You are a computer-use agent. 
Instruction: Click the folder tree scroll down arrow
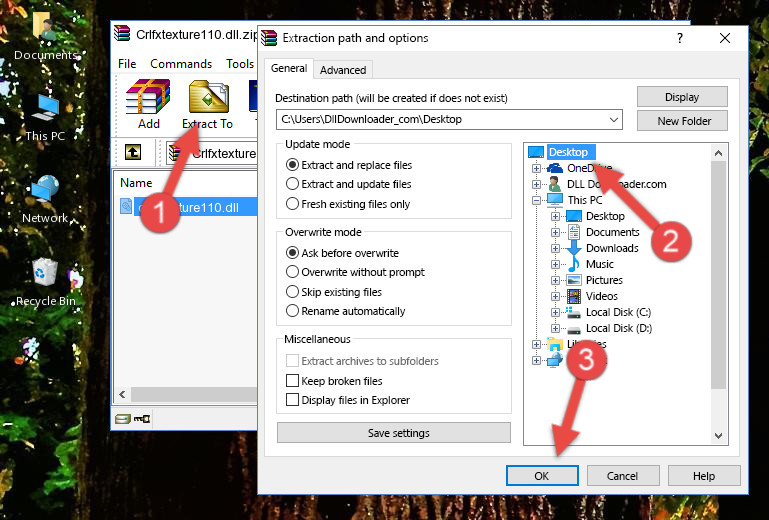tap(718, 436)
